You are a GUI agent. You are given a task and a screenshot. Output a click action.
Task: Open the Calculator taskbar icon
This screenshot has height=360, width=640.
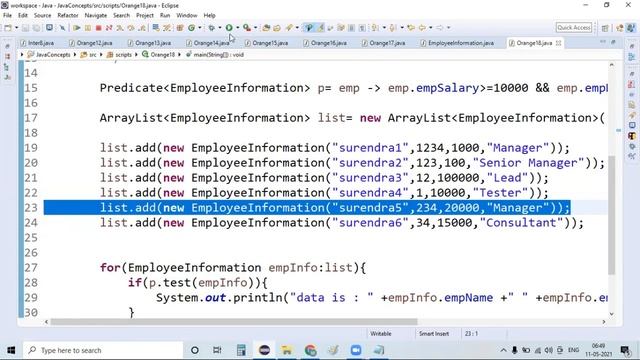pyautogui.click(x=241, y=350)
